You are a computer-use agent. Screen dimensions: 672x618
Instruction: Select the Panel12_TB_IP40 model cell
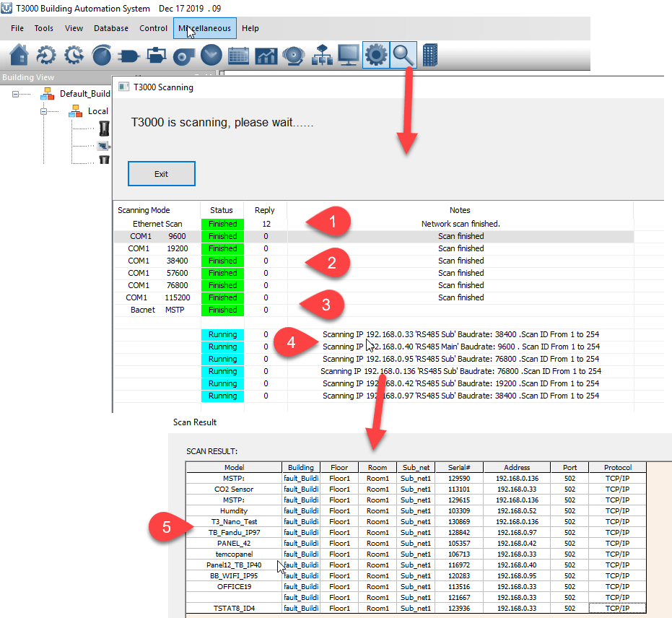tap(234, 565)
